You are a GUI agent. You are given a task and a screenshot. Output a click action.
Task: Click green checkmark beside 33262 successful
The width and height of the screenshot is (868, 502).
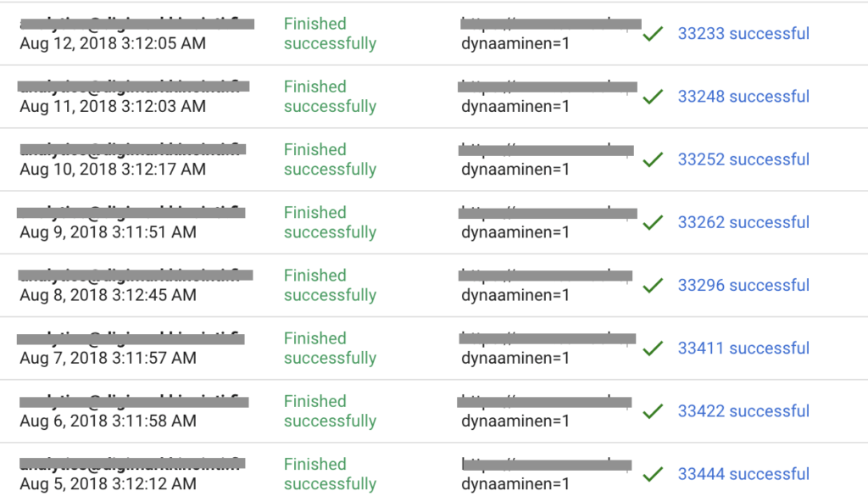[654, 223]
